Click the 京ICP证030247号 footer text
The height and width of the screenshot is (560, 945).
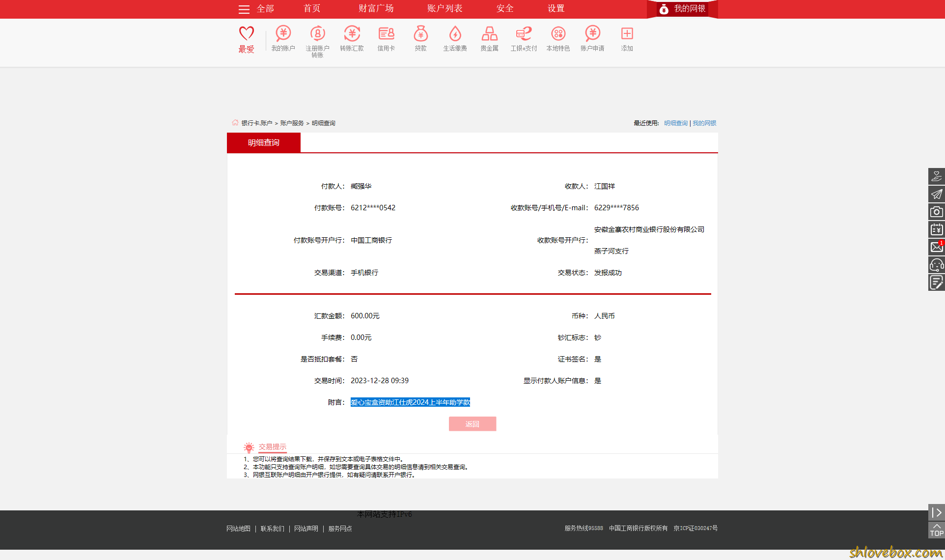click(695, 528)
